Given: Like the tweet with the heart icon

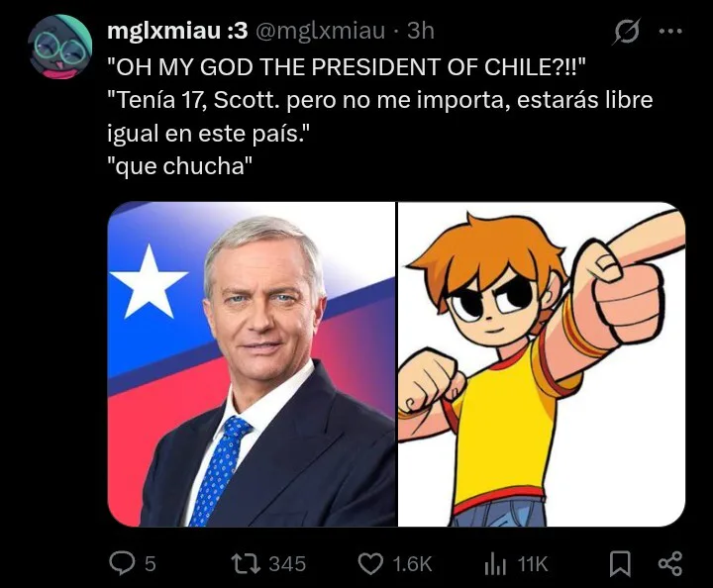Looking at the screenshot, I should (370, 564).
